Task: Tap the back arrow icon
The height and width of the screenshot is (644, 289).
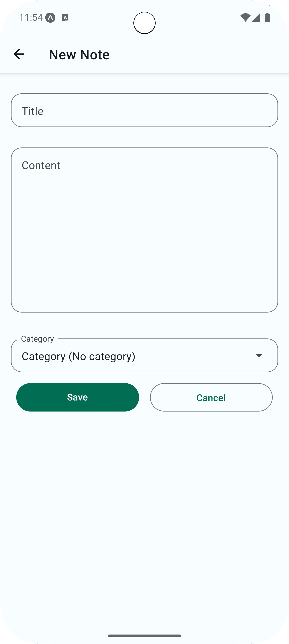Action: tap(19, 54)
